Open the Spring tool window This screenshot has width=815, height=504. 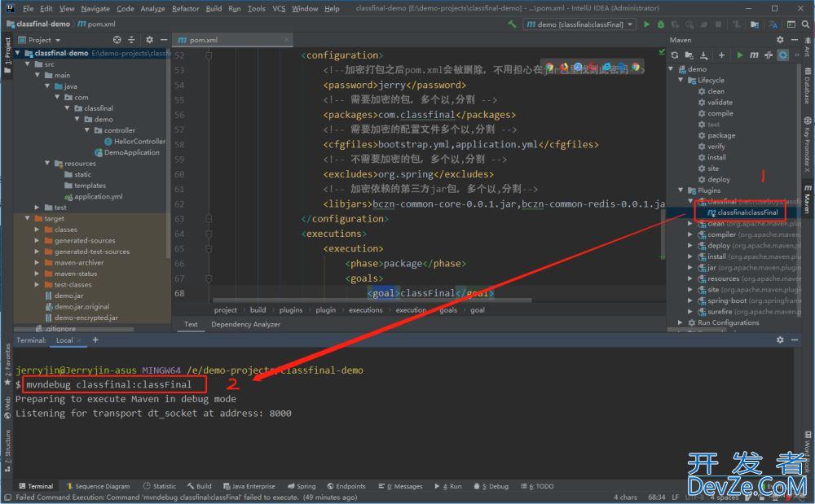[302, 486]
